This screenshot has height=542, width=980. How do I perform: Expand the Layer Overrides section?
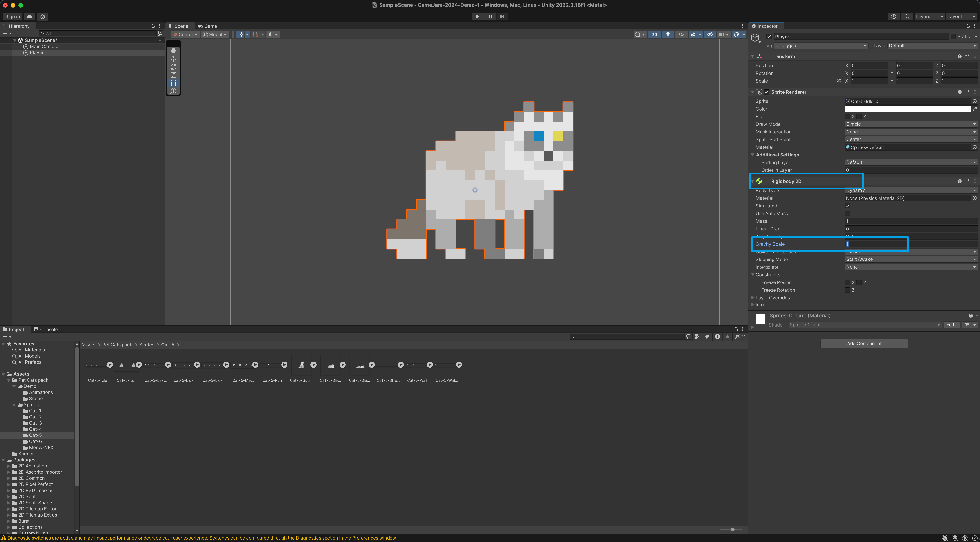[x=772, y=298]
